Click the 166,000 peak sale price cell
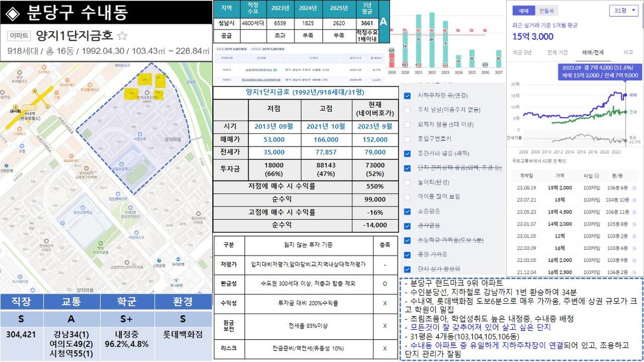644x362 pixels. 326,140
